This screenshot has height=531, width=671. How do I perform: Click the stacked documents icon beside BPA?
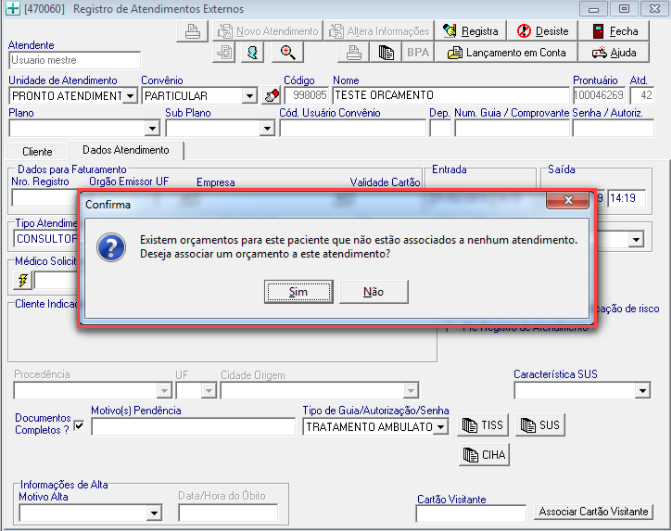click(x=386, y=53)
